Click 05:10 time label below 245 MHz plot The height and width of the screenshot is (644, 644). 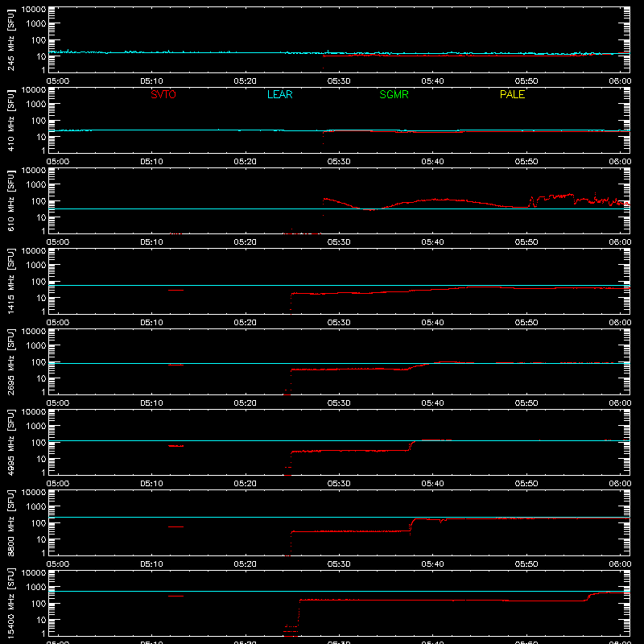pos(151,81)
